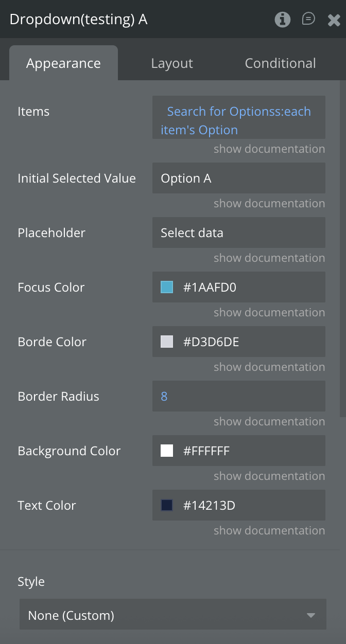This screenshot has width=346, height=644.
Task: Edit the Border Radius value
Action: (x=238, y=396)
